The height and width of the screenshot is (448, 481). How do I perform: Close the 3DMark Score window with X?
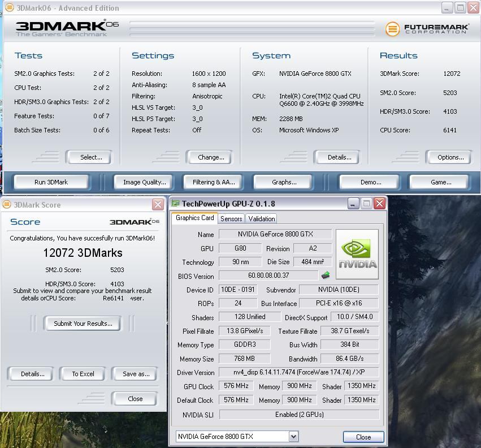tap(158, 205)
